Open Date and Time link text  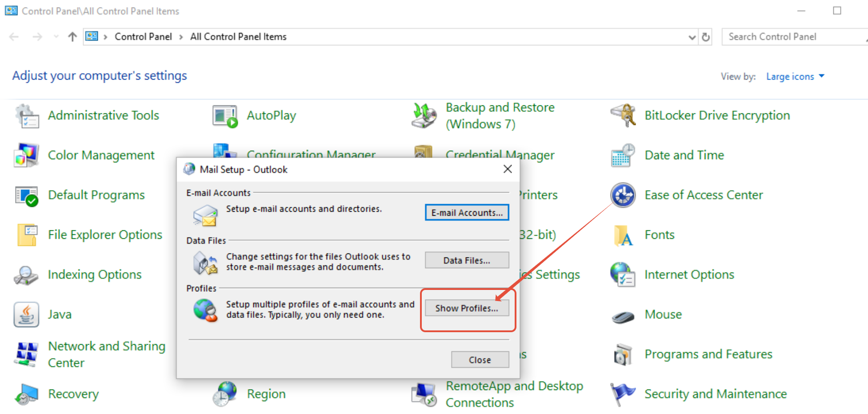(684, 155)
